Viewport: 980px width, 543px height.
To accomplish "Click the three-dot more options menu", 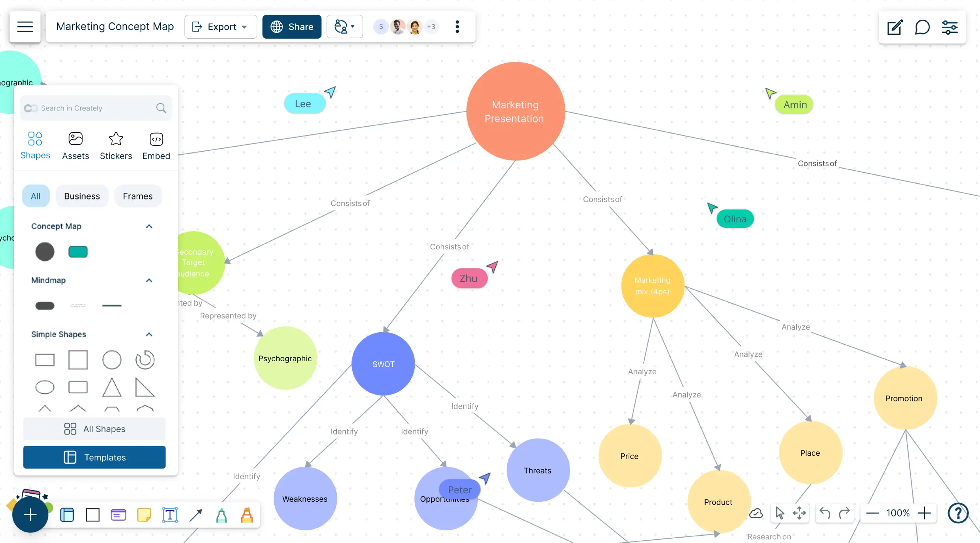I will tap(456, 27).
